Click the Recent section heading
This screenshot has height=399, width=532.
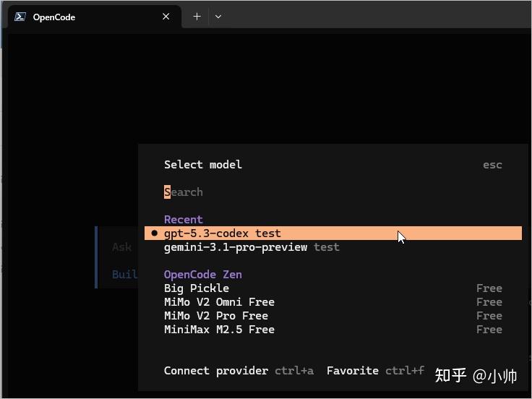pos(183,220)
